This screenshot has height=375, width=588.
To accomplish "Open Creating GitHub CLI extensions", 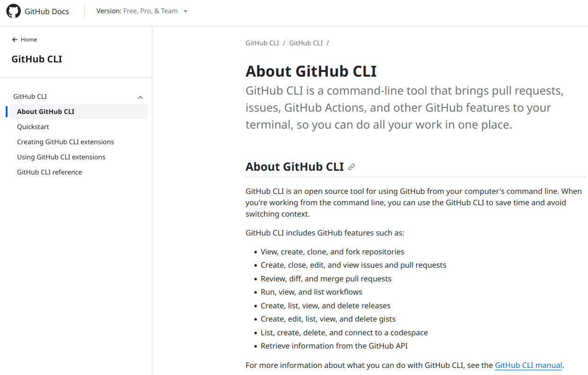I will click(65, 142).
